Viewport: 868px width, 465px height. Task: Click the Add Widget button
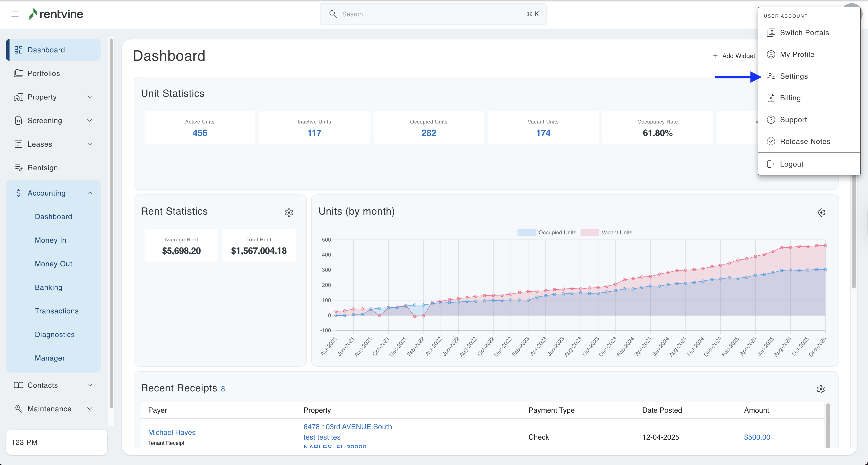point(733,56)
